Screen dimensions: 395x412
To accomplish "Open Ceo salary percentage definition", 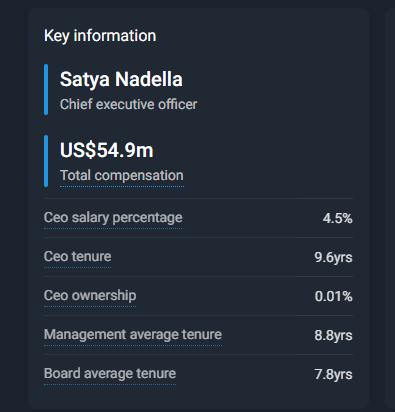I will point(113,218).
